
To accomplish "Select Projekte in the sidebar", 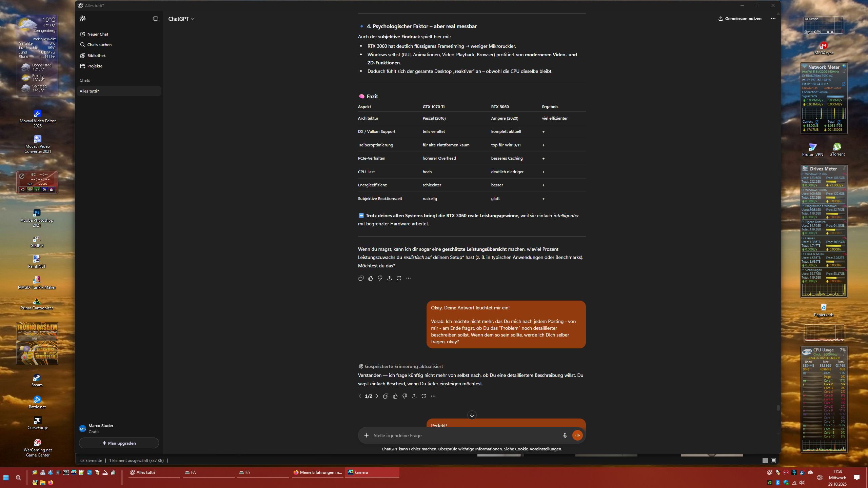I will pos(95,66).
